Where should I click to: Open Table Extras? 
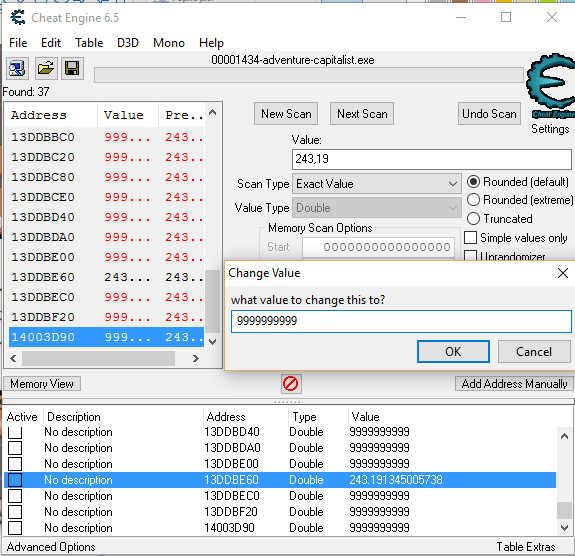(526, 547)
